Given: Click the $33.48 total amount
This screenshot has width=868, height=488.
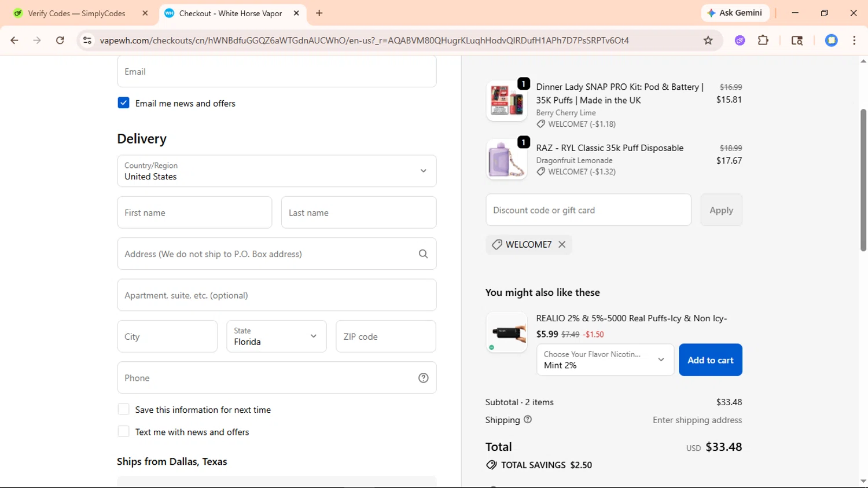Looking at the screenshot, I should [x=724, y=447].
